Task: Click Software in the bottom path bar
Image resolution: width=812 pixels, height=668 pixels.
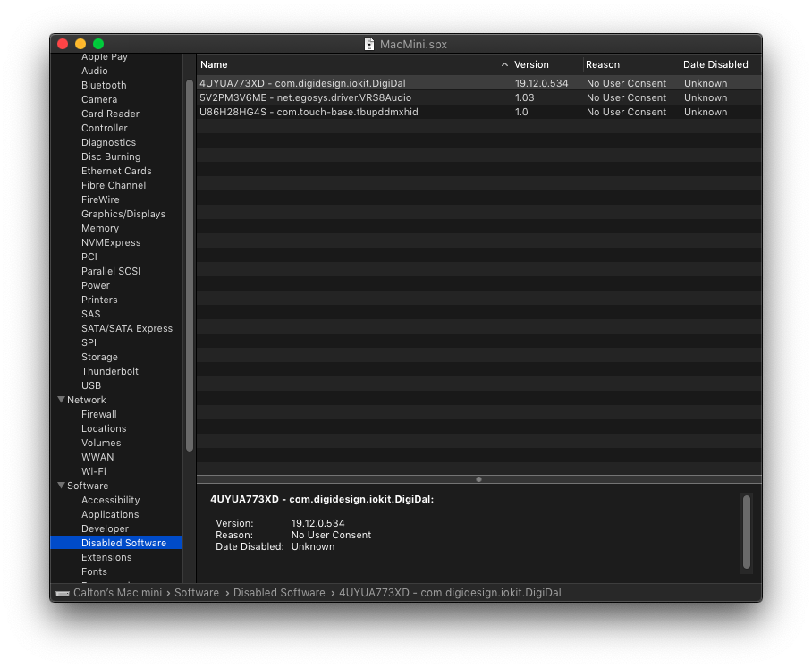Action: coord(197,593)
